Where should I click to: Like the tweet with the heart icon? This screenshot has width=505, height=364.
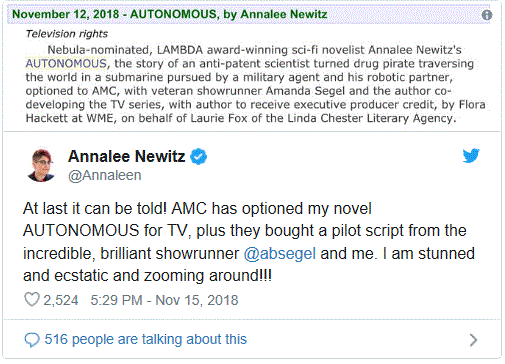click(32, 300)
